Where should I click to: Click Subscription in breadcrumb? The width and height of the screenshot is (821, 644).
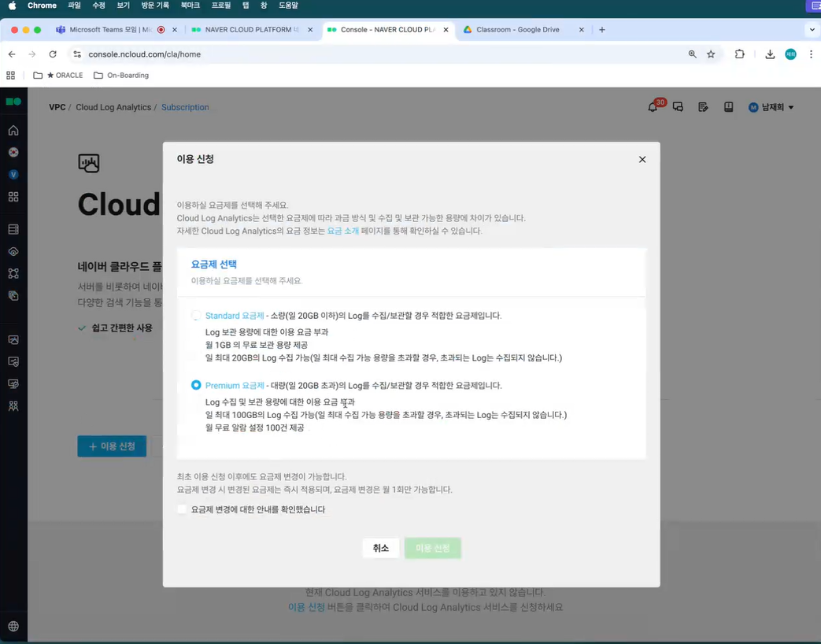pyautogui.click(x=185, y=107)
